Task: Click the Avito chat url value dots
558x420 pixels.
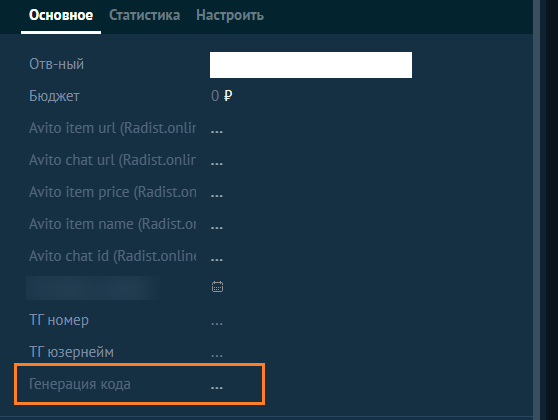Action: (217, 163)
